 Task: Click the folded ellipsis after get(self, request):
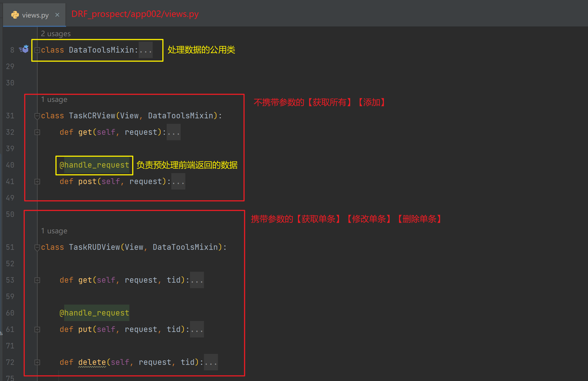click(174, 132)
